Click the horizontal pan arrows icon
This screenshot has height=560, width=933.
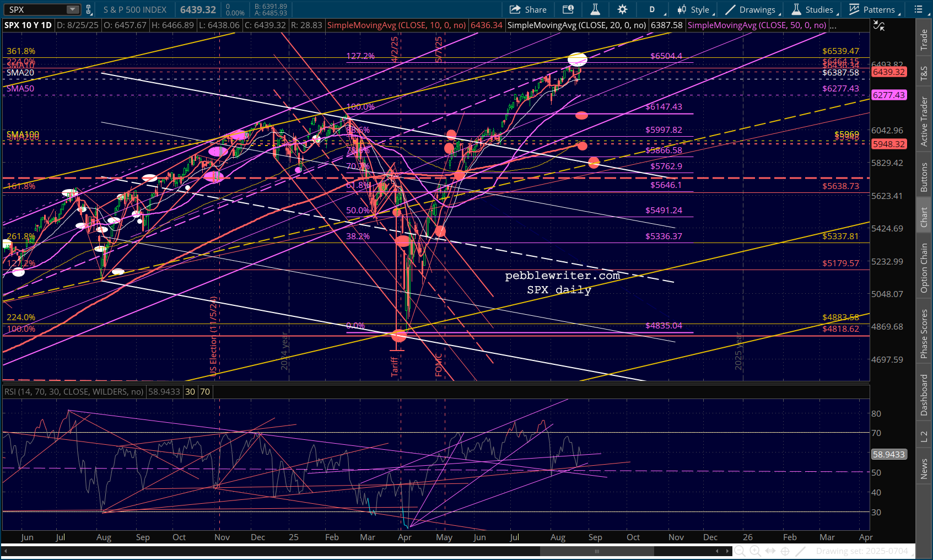click(770, 551)
